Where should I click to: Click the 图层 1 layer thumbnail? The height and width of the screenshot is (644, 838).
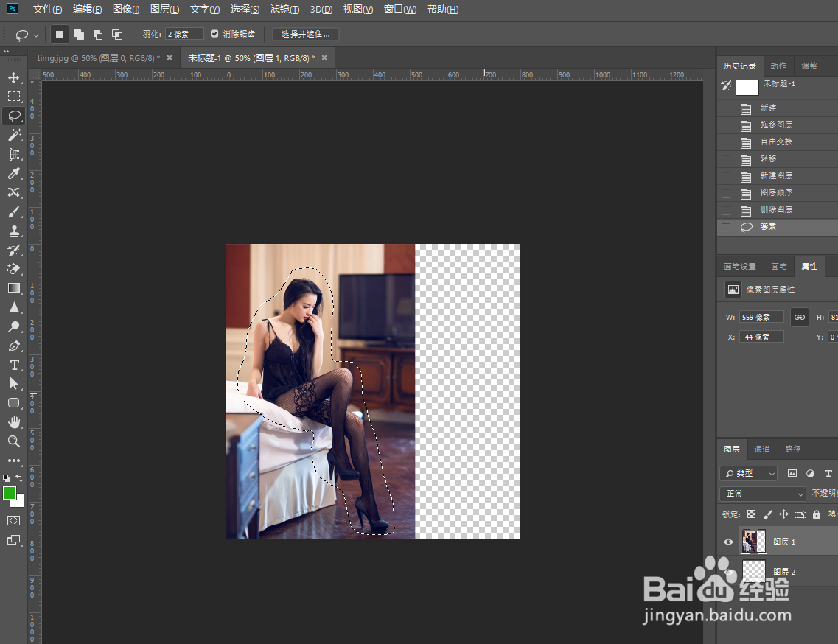pos(753,541)
